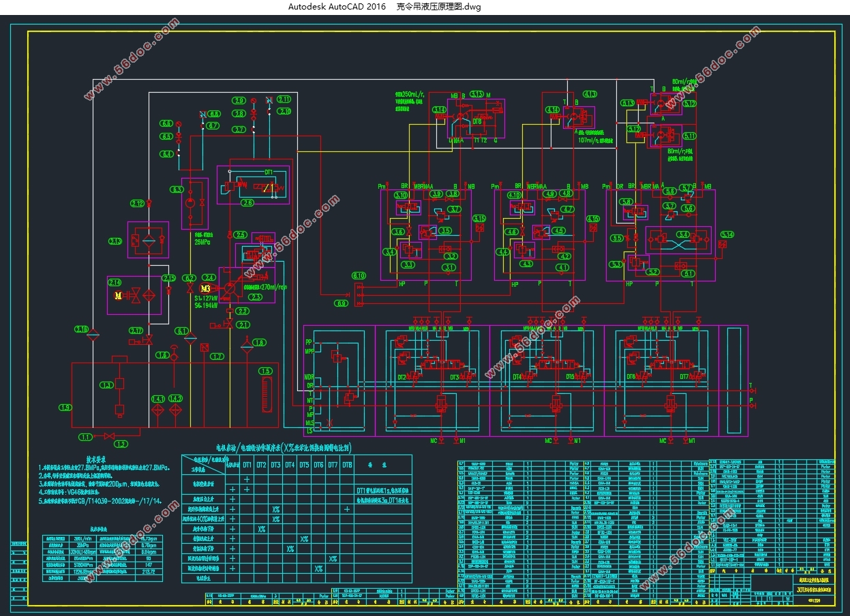
Task: Select the cross-line valve block labeled 5.4
Action: tap(678, 241)
